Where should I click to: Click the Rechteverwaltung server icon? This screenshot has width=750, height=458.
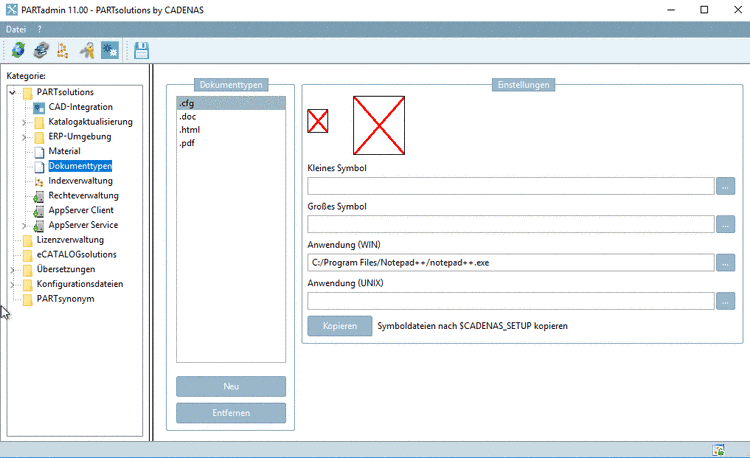click(x=39, y=196)
